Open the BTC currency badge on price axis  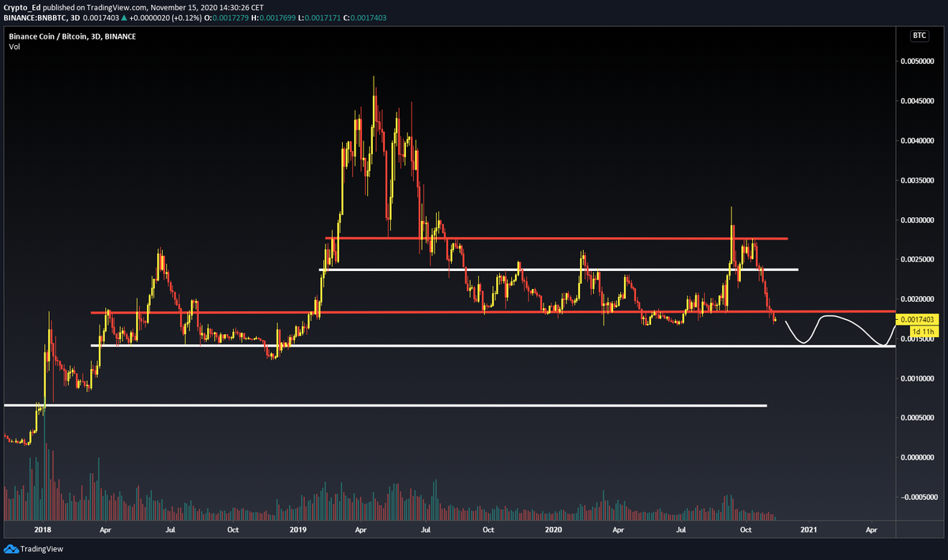pos(919,36)
